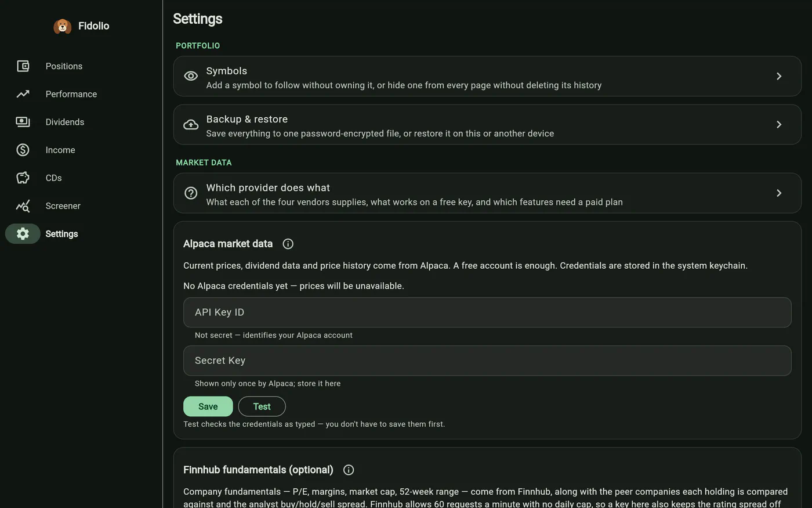Screen dimensions: 812x508
Task: Go to Dividends page
Action: click(x=65, y=122)
